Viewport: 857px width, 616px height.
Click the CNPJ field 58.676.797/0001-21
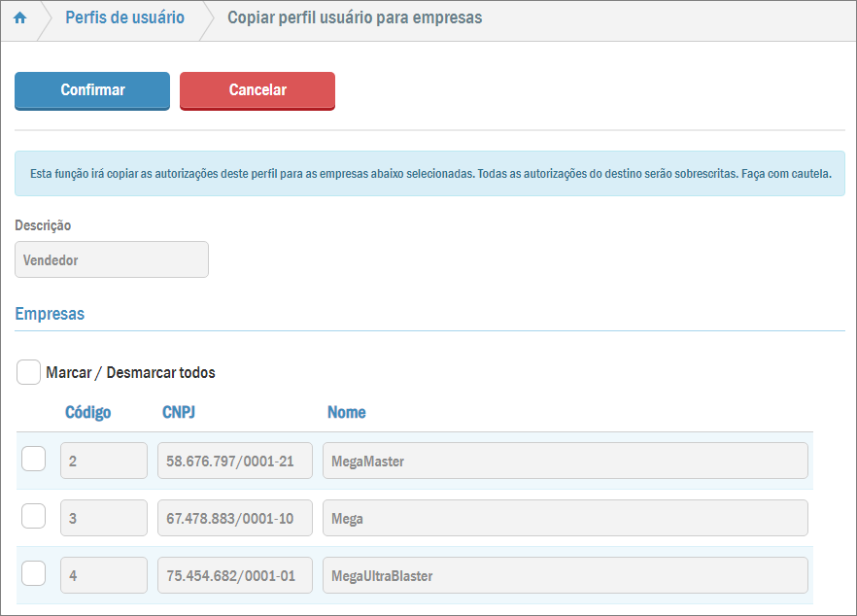[x=235, y=461]
